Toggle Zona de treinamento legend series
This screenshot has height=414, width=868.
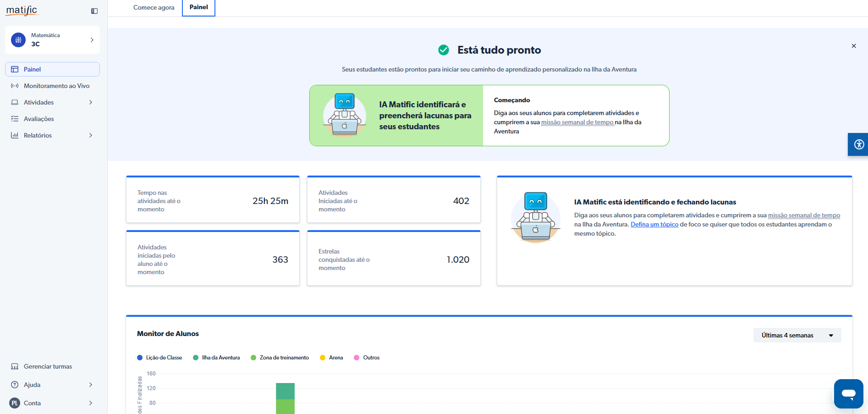point(280,358)
